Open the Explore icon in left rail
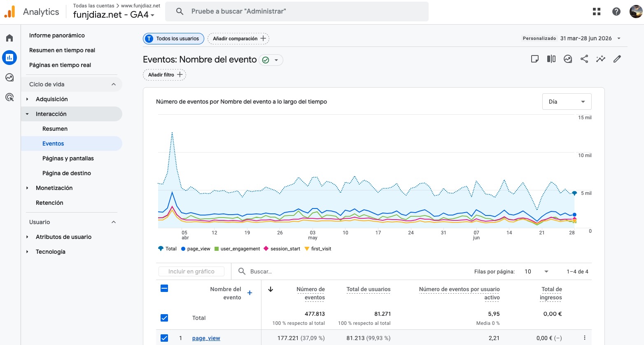Screen dimensions: 644x345 click(9, 77)
